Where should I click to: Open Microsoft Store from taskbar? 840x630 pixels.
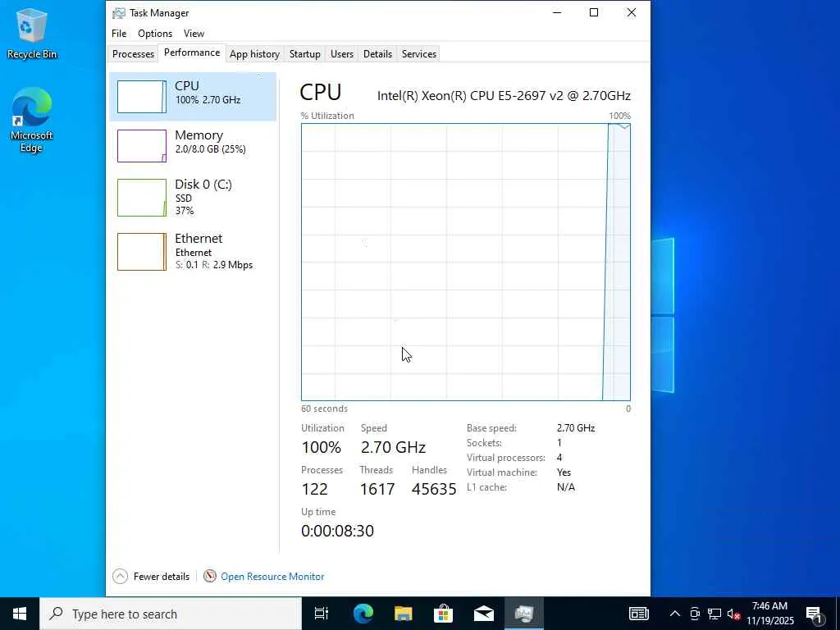click(x=443, y=614)
